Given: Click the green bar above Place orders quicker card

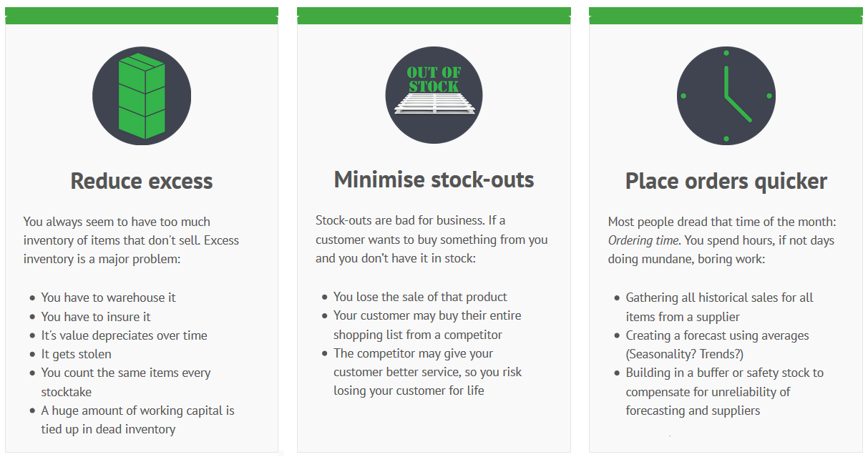Looking at the screenshot, I should (x=726, y=16).
